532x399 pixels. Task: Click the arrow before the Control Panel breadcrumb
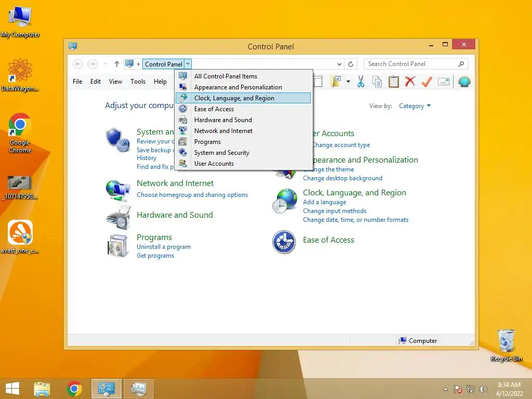pyautogui.click(x=138, y=64)
